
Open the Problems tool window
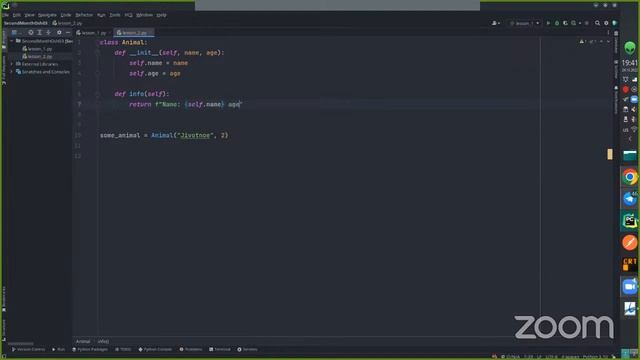(191, 349)
